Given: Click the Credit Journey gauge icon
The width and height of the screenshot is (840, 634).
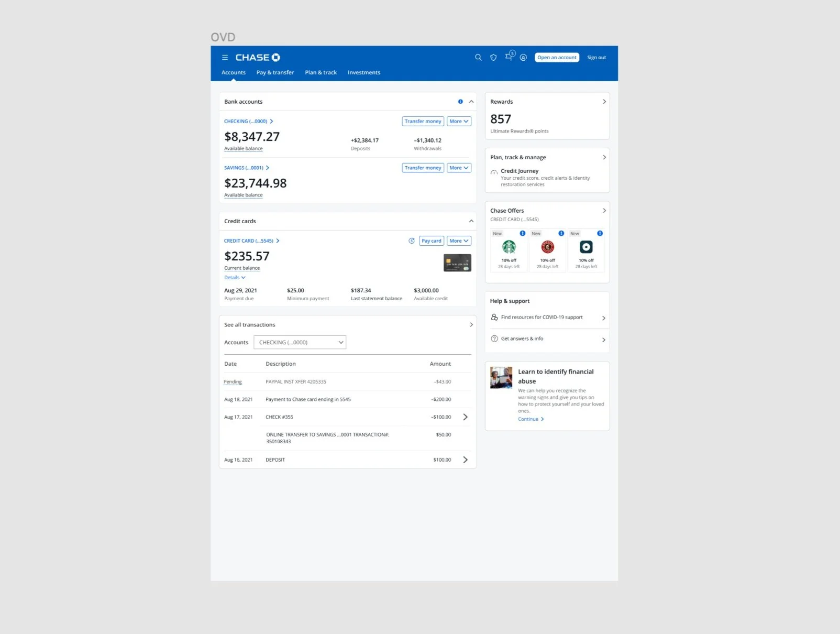Looking at the screenshot, I should tap(494, 172).
